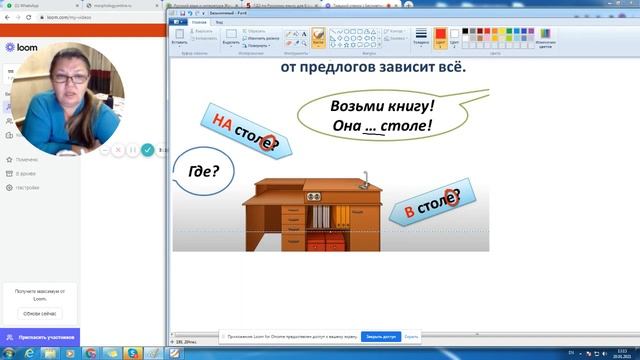Click the Redo arrow in Paint title bar

[x=197, y=13]
